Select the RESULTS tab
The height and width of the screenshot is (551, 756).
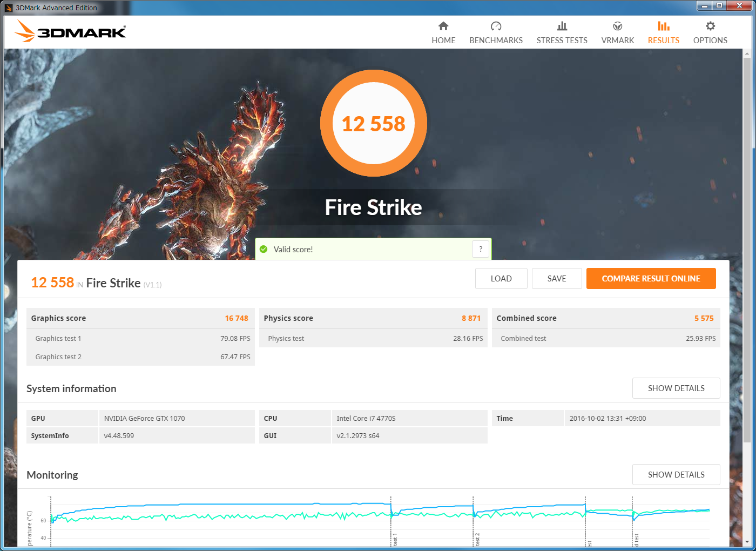[664, 32]
